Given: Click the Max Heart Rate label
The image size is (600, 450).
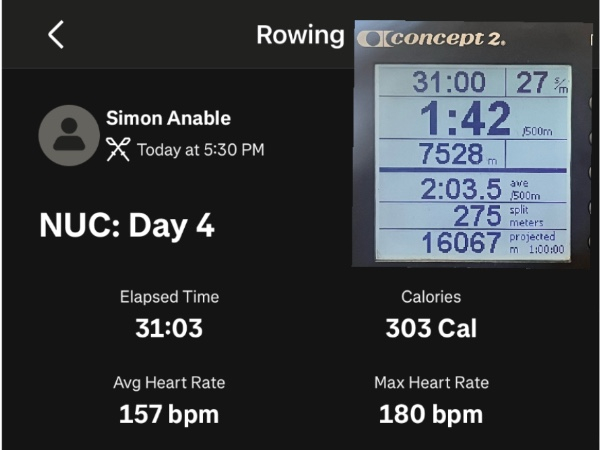Looking at the screenshot, I should pyautogui.click(x=431, y=383).
